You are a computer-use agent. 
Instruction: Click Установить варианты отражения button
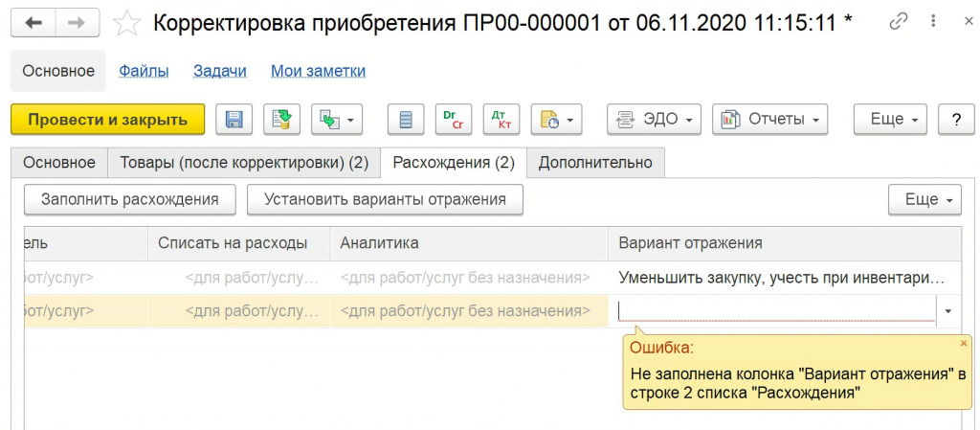tap(385, 199)
